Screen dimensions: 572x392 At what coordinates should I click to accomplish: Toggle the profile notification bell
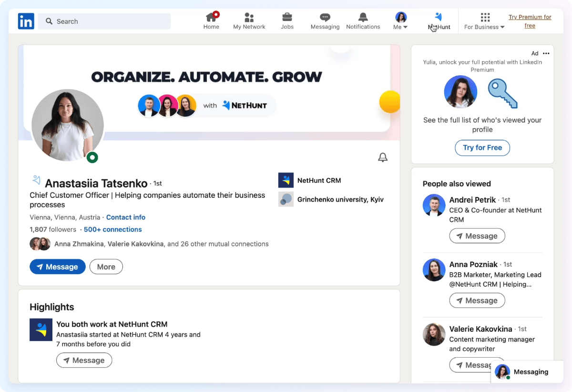coord(383,157)
